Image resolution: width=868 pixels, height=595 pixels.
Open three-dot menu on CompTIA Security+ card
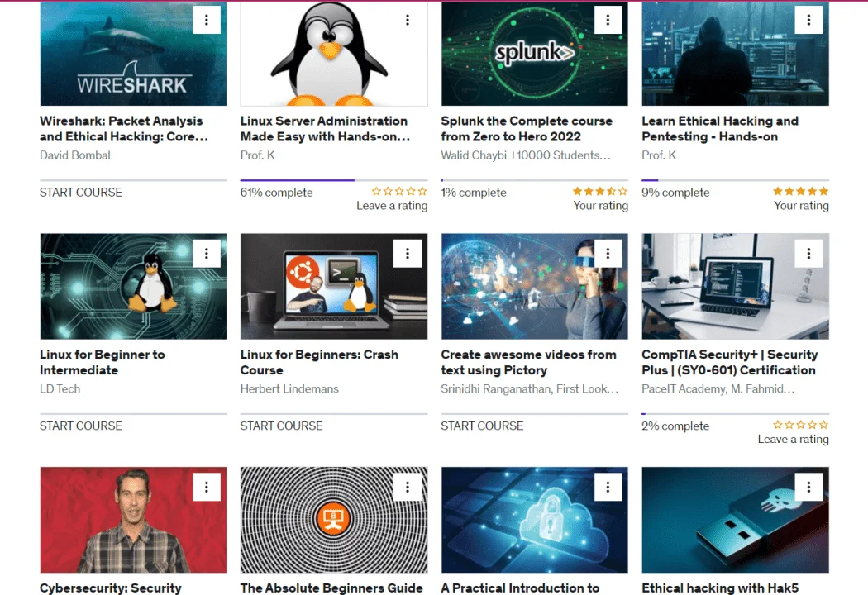point(808,254)
